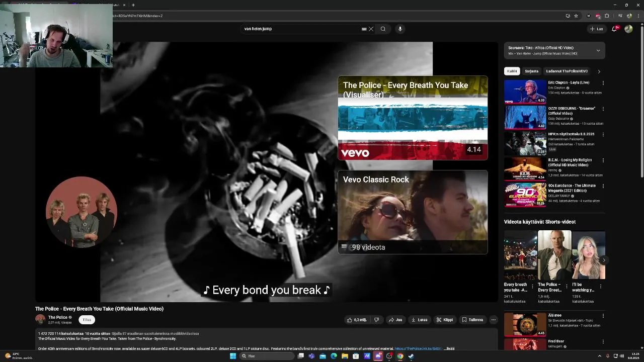Like the video with thumbs up
The height and width of the screenshot is (362, 644).
pos(357,320)
